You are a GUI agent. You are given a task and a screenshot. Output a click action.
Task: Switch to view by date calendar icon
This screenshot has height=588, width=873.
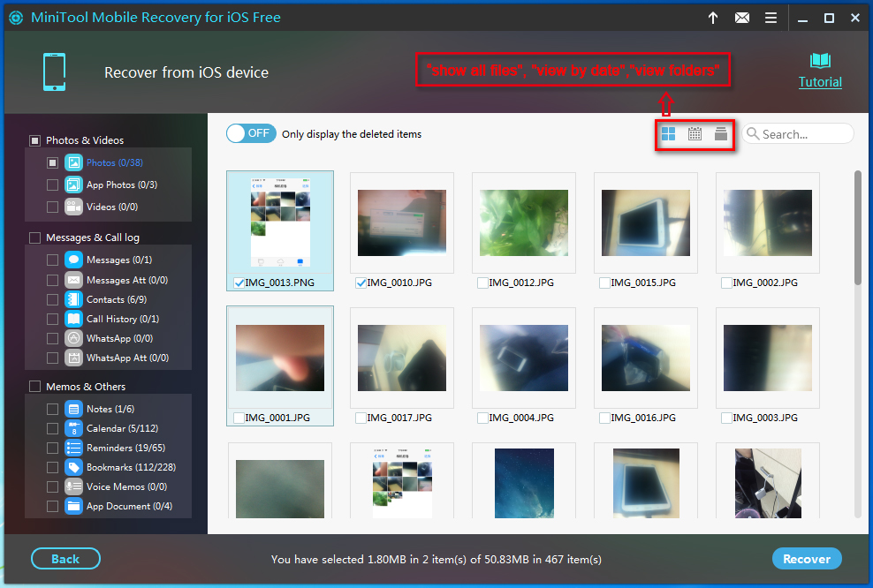pos(695,133)
